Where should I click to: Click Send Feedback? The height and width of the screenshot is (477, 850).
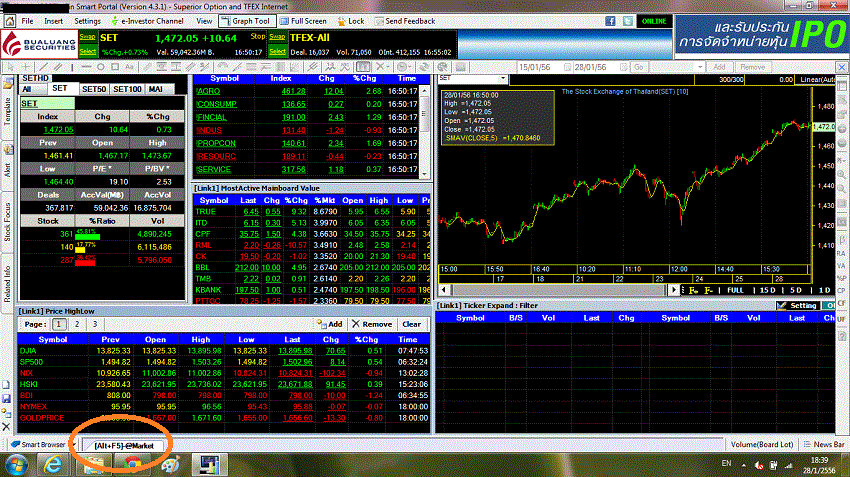point(404,21)
